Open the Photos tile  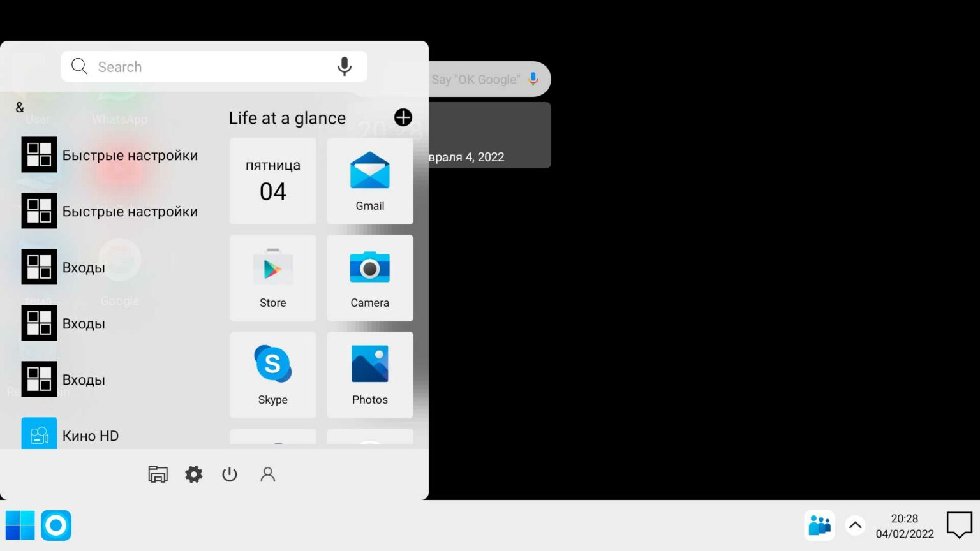click(369, 375)
